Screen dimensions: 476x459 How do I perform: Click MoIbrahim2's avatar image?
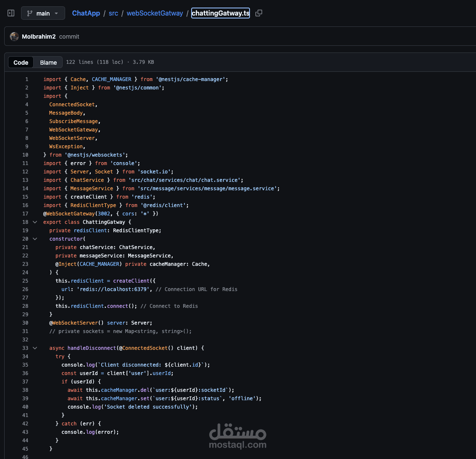click(14, 37)
